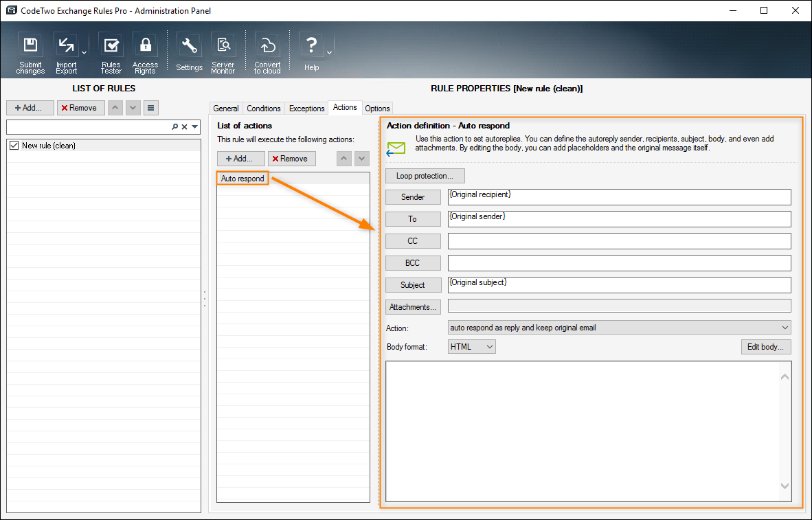812x520 pixels.
Task: Remove the selected rule from the list of rules
Action: [x=81, y=108]
